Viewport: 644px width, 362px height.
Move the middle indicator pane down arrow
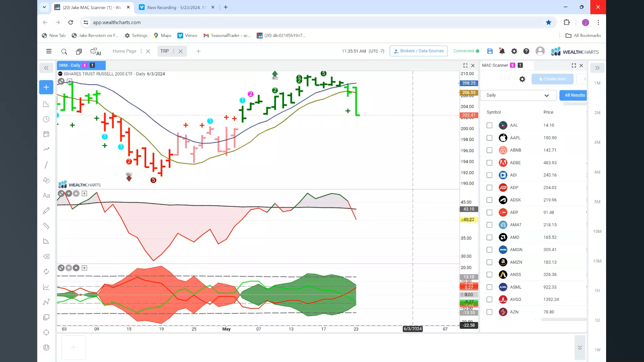pos(69,193)
